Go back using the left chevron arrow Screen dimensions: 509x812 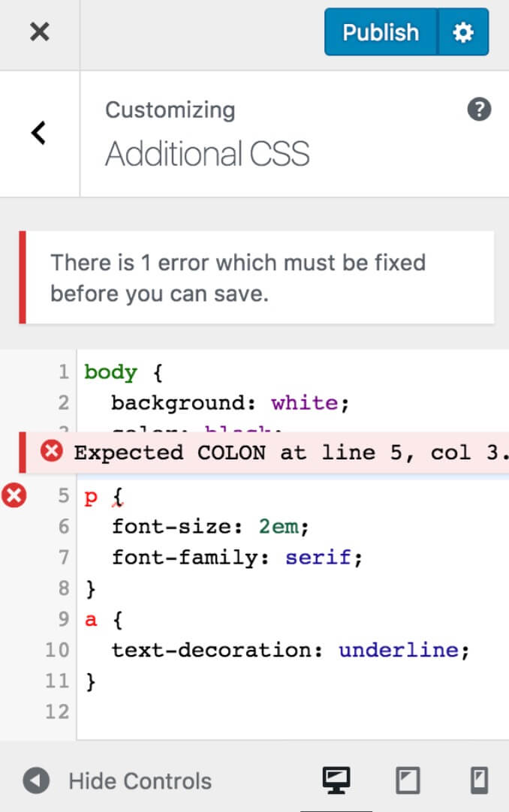39,133
